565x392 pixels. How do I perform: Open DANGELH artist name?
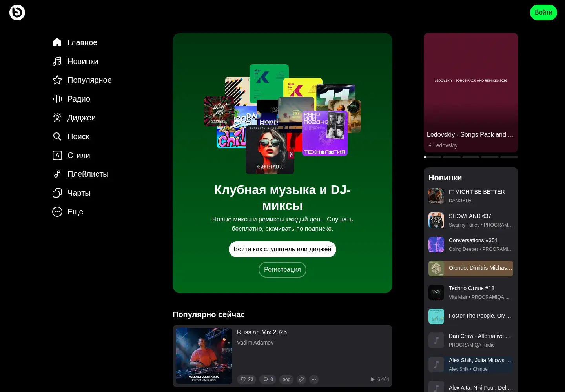460,201
